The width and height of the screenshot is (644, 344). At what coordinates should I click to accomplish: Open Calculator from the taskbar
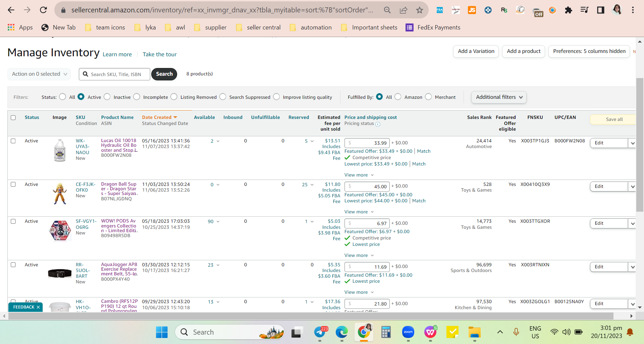[x=386, y=332]
